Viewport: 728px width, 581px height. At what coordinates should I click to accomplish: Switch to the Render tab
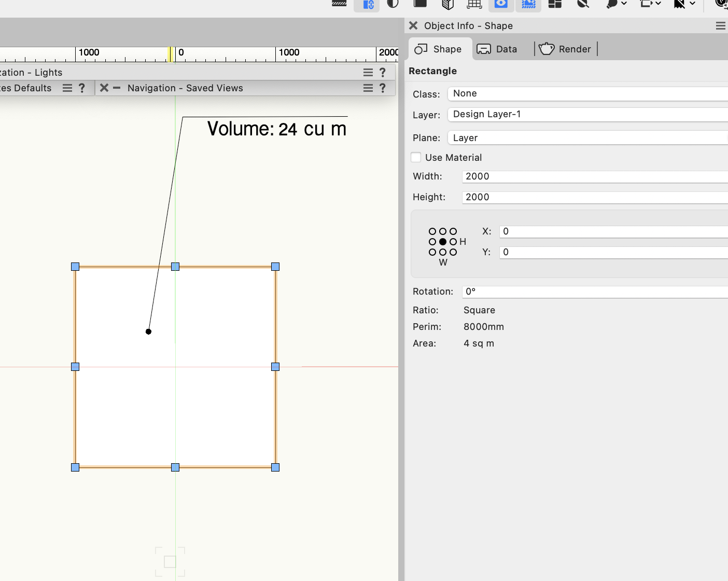565,49
